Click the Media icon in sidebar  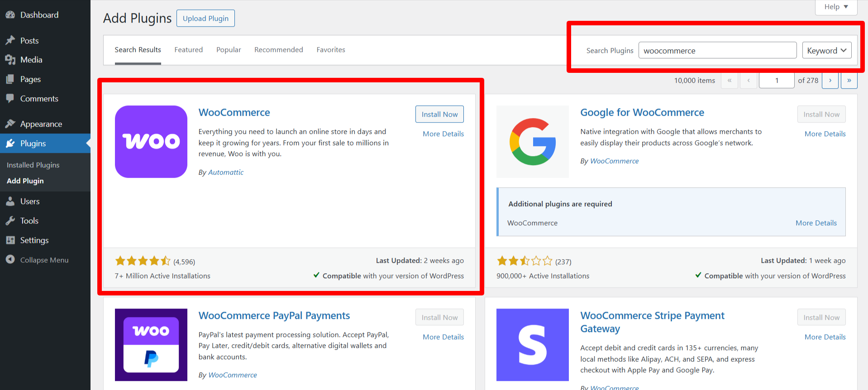click(x=10, y=60)
